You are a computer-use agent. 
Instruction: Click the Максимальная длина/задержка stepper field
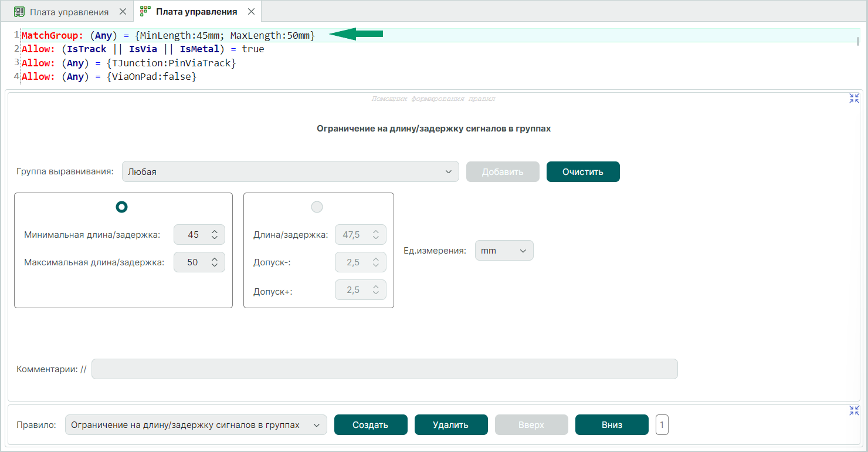click(199, 262)
